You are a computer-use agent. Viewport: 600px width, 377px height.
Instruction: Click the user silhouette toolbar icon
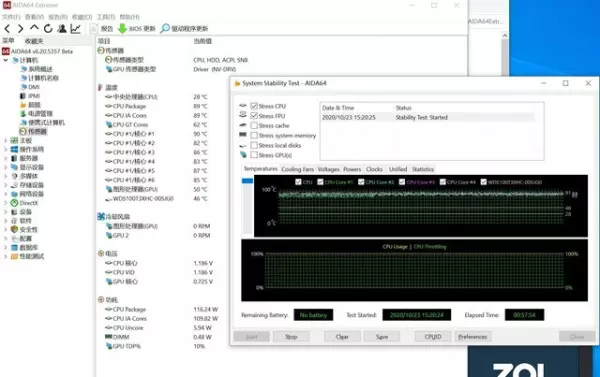point(62,29)
